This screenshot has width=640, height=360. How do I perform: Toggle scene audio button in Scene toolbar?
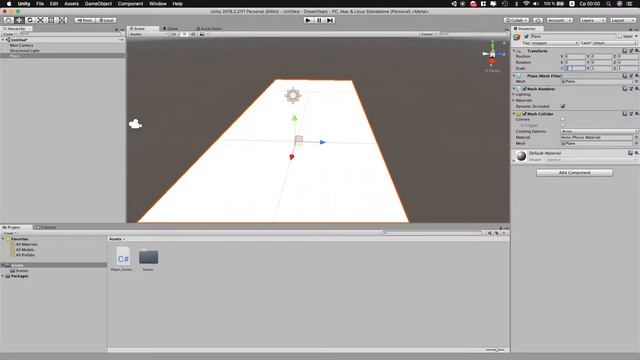[193, 34]
